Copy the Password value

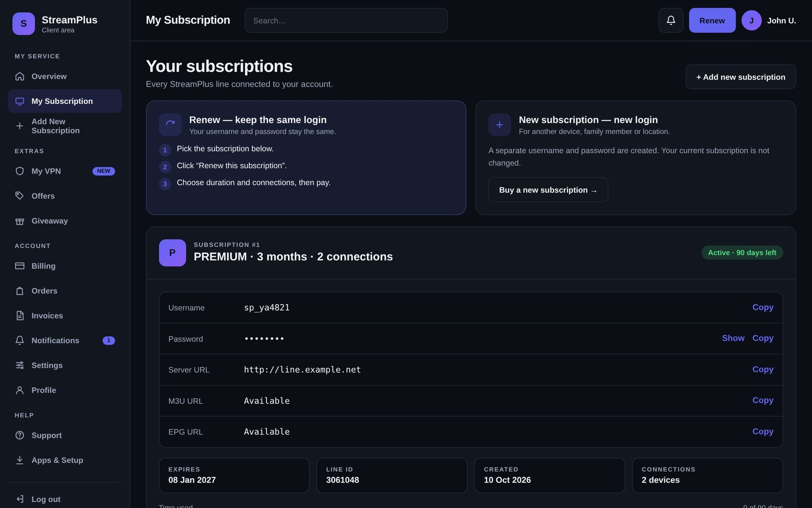point(763,338)
